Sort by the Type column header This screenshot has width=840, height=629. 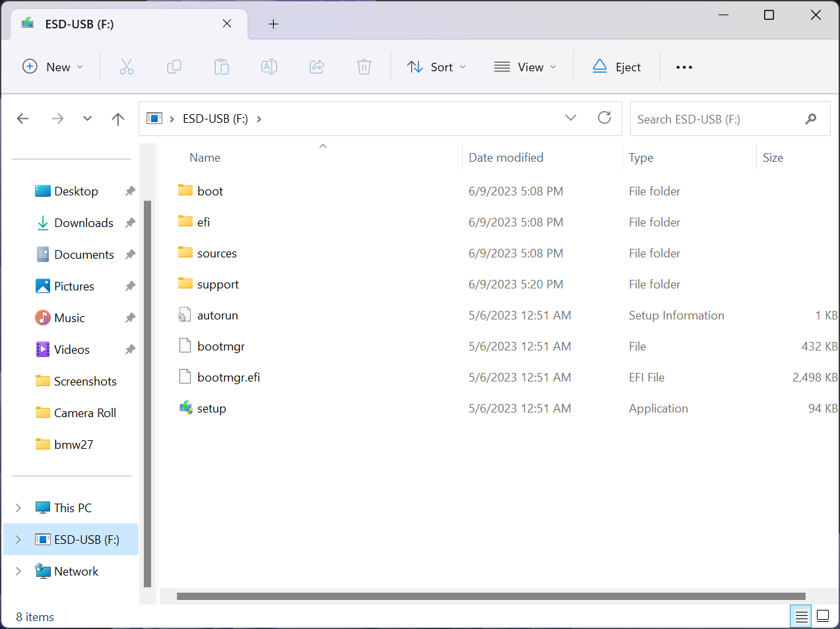pos(641,158)
